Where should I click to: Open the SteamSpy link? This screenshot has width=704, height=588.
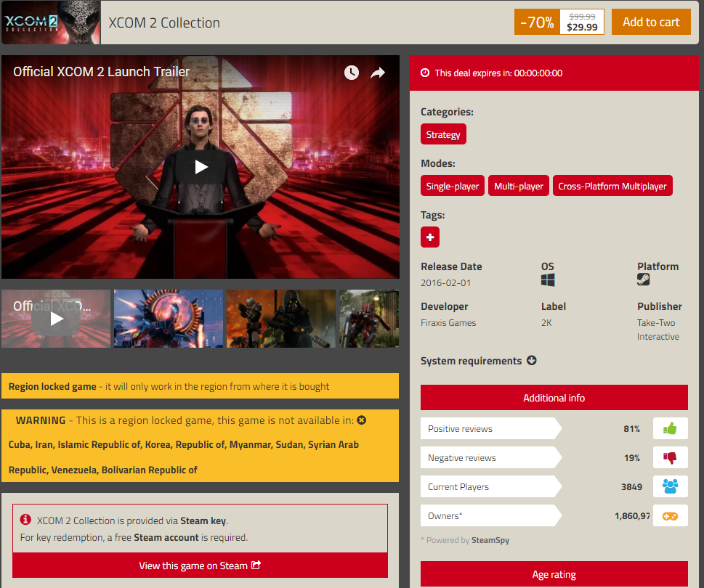point(490,540)
